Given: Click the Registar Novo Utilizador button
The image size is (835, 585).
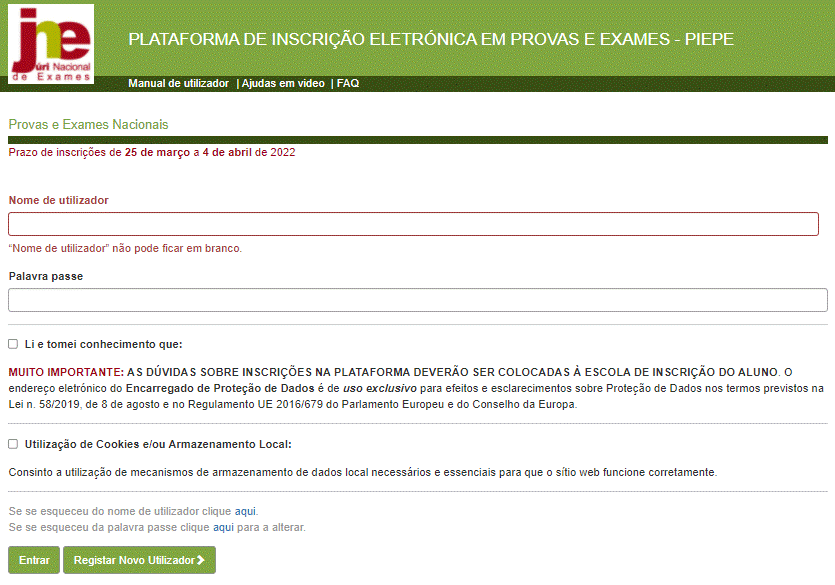Looking at the screenshot, I should [138, 561].
